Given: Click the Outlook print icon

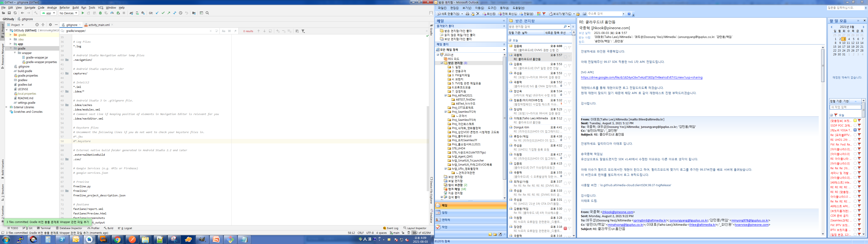Looking at the screenshot, I should tap(467, 14).
